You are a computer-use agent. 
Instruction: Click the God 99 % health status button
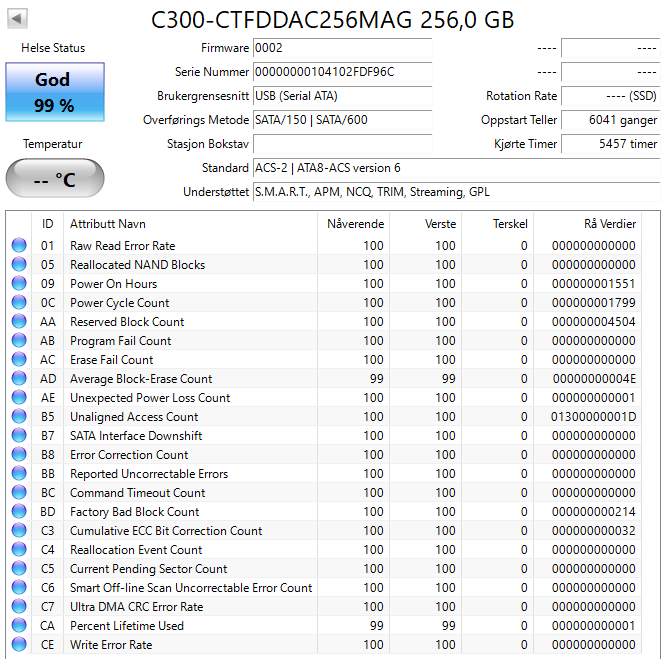tap(53, 92)
